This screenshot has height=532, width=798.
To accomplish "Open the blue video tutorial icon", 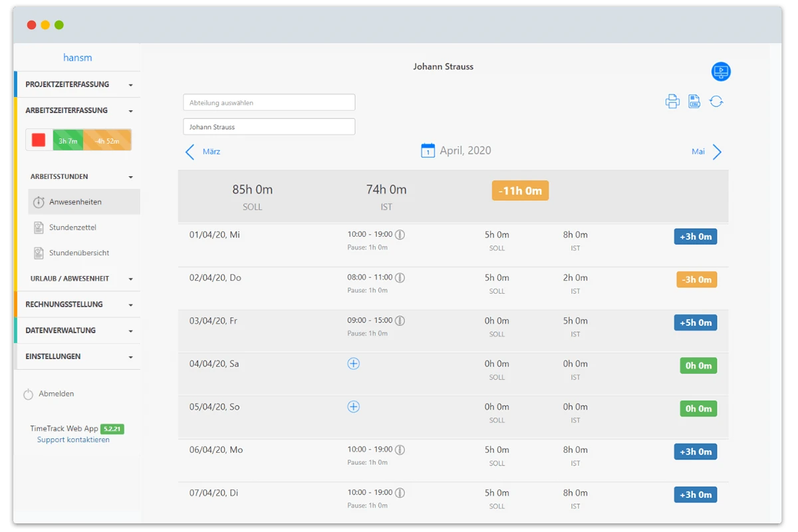I will [720, 71].
